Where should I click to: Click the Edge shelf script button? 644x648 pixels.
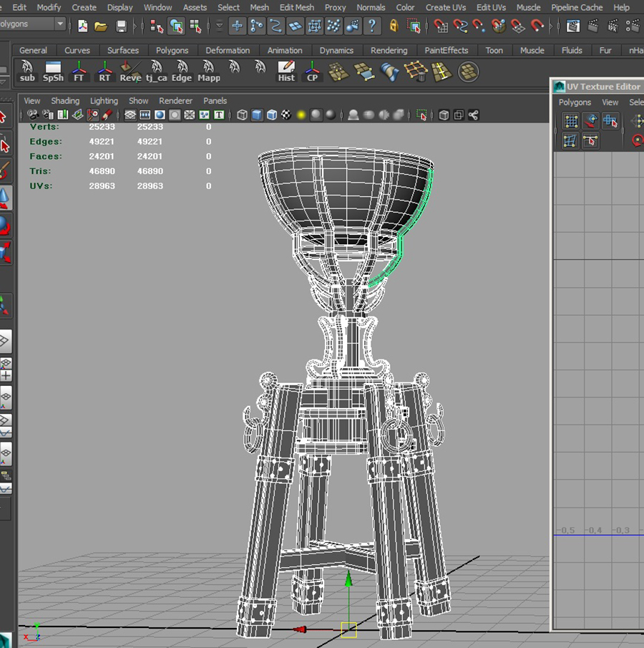(182, 72)
